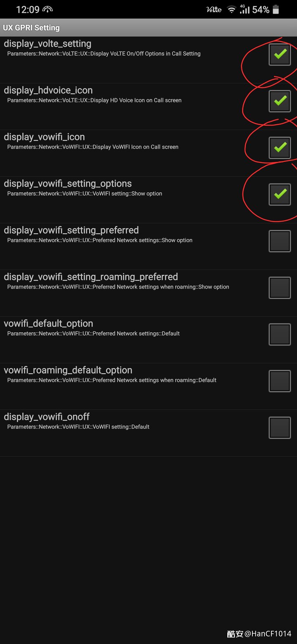Tap the 4G signal strength icon
297x644 pixels.
(245, 9)
